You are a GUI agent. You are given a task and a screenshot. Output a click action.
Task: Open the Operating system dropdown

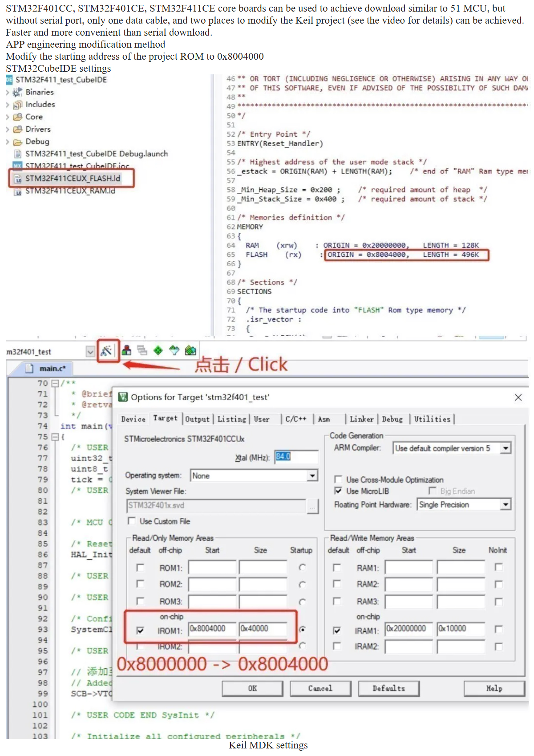click(x=313, y=476)
